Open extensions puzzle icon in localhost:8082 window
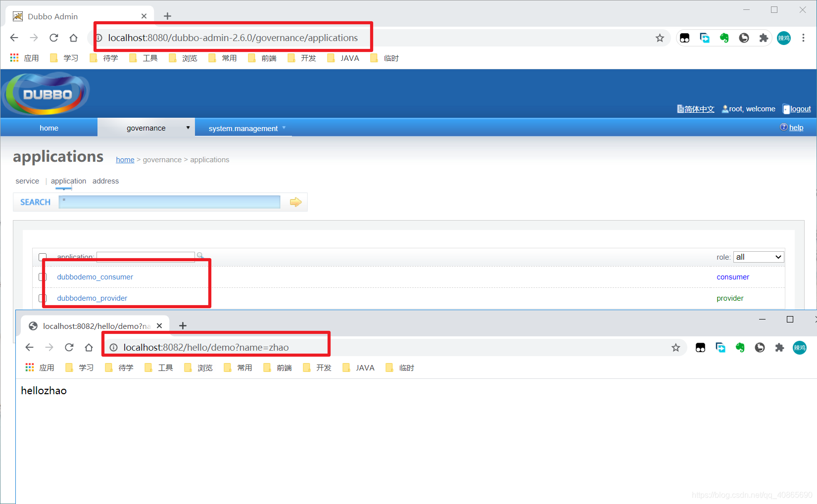 [779, 348]
